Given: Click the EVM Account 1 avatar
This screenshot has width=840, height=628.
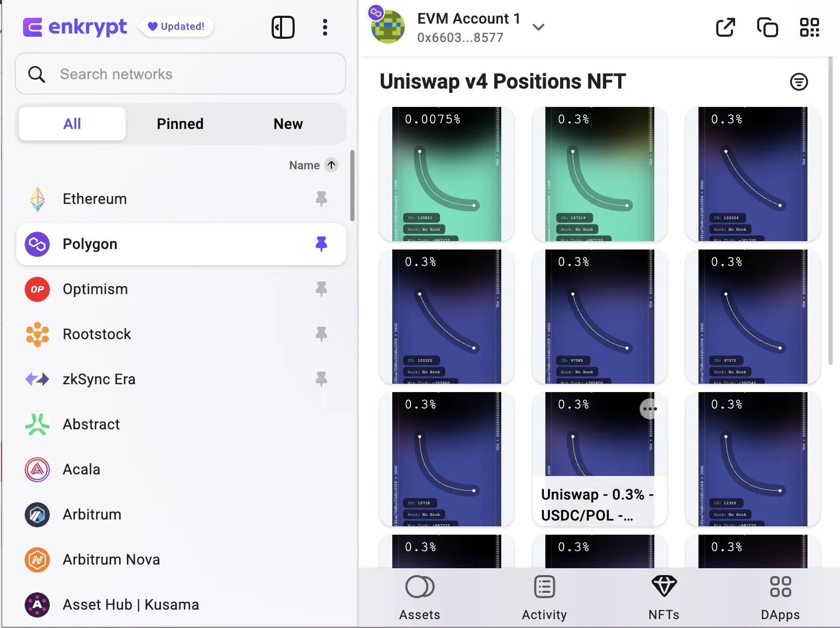Looking at the screenshot, I should (x=387, y=26).
